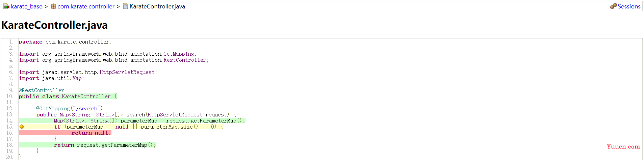
Task: Click the karate_base project icon
Action: tap(6, 6)
